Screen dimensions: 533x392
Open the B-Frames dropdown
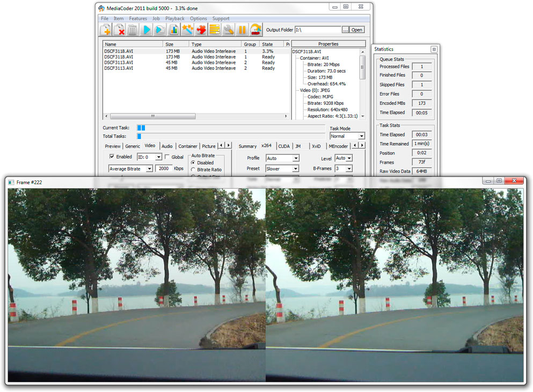[x=349, y=169]
